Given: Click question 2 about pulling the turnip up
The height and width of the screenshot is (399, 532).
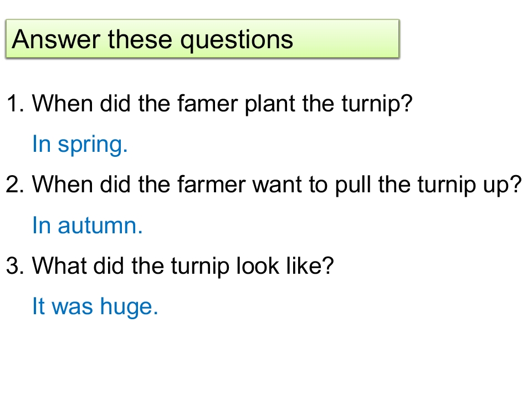Looking at the screenshot, I should (264, 185).
